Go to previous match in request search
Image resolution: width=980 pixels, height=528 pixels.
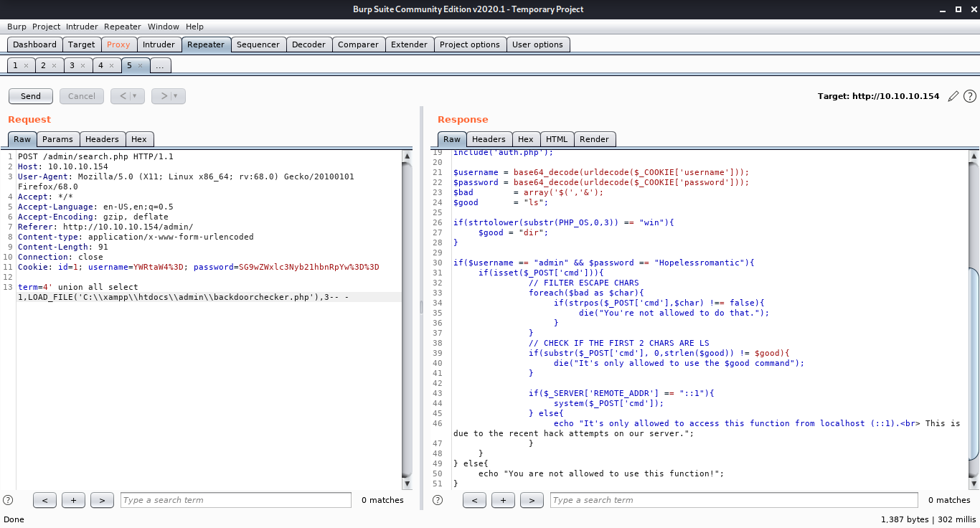pyautogui.click(x=44, y=500)
